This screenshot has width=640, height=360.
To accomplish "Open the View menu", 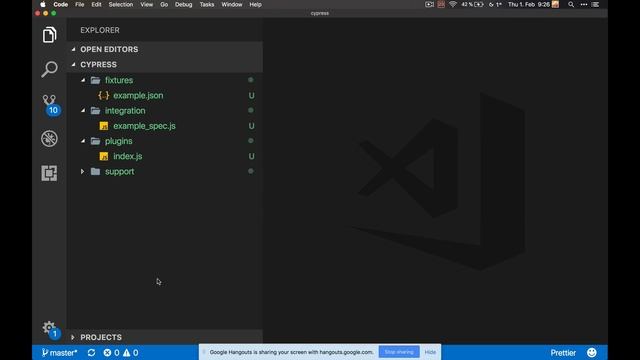I will click(147, 4).
